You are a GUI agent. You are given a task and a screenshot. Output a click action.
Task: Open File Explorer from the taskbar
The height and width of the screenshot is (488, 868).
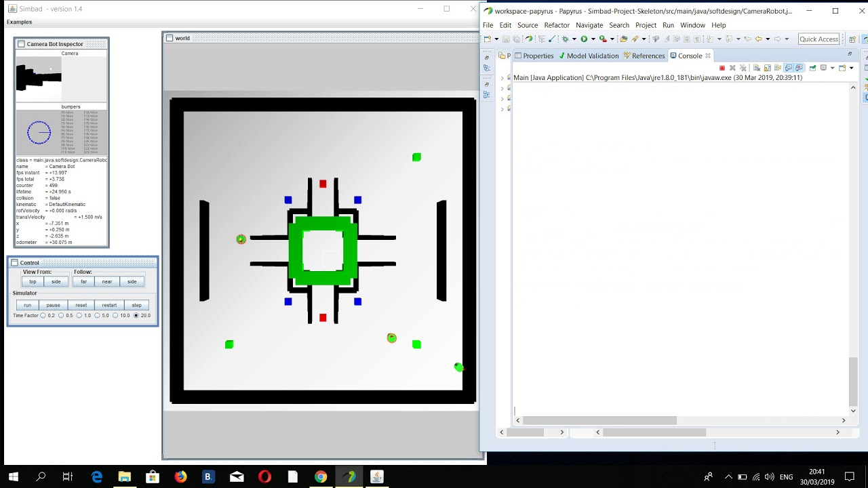pyautogui.click(x=124, y=476)
